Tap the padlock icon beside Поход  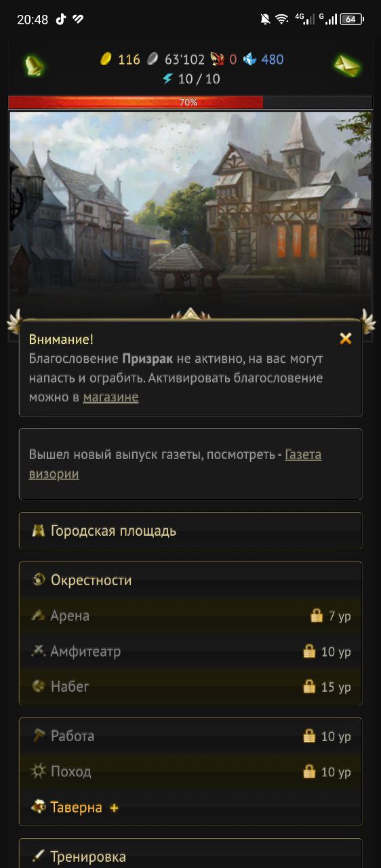309,771
